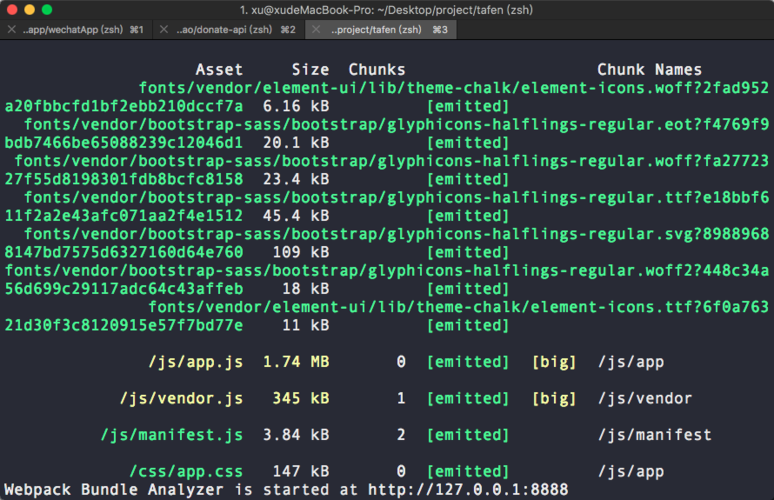Click the glyphicons-halflings-regular.ttf path line

coord(396,198)
